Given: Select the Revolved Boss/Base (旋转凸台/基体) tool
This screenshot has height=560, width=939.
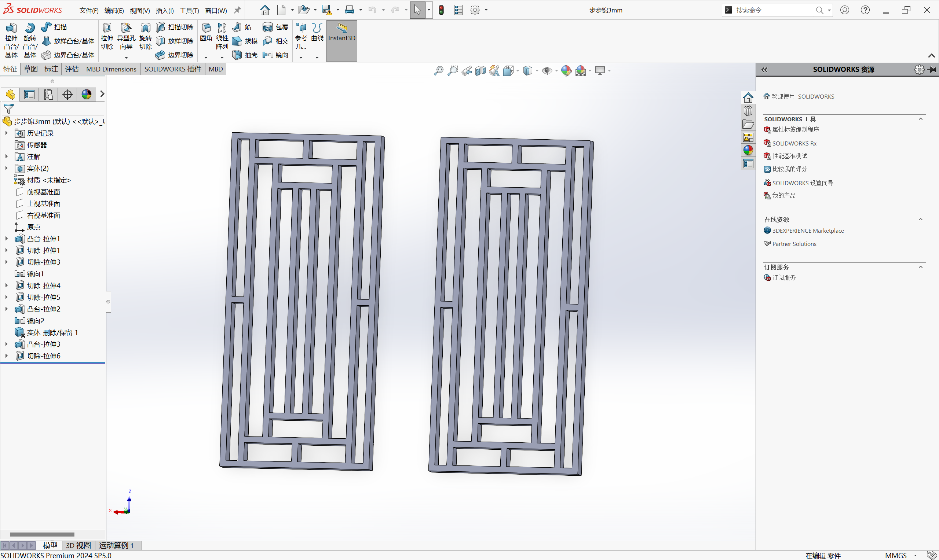Looking at the screenshot, I should click(30, 40).
